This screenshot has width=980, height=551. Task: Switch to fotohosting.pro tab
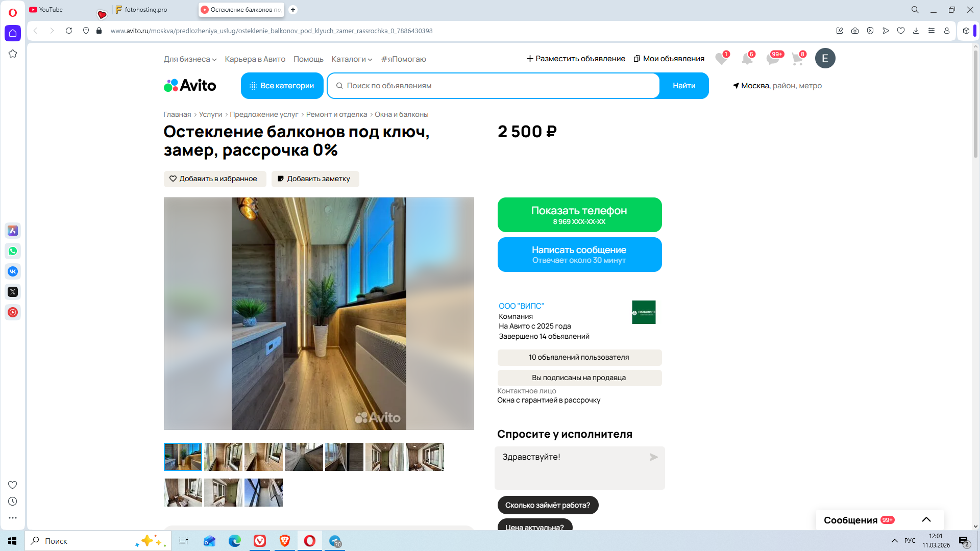click(x=146, y=10)
